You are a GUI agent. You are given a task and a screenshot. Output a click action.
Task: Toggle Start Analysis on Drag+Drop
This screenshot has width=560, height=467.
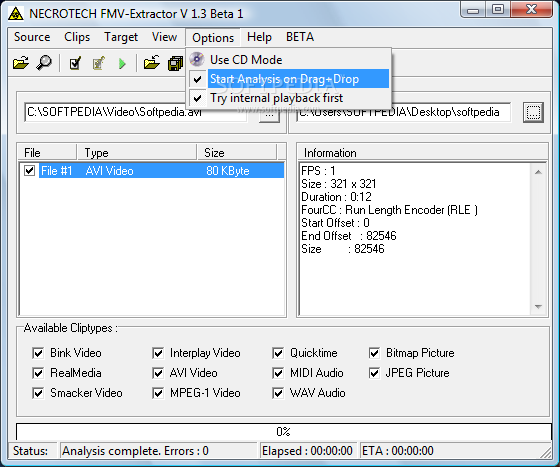click(289, 79)
